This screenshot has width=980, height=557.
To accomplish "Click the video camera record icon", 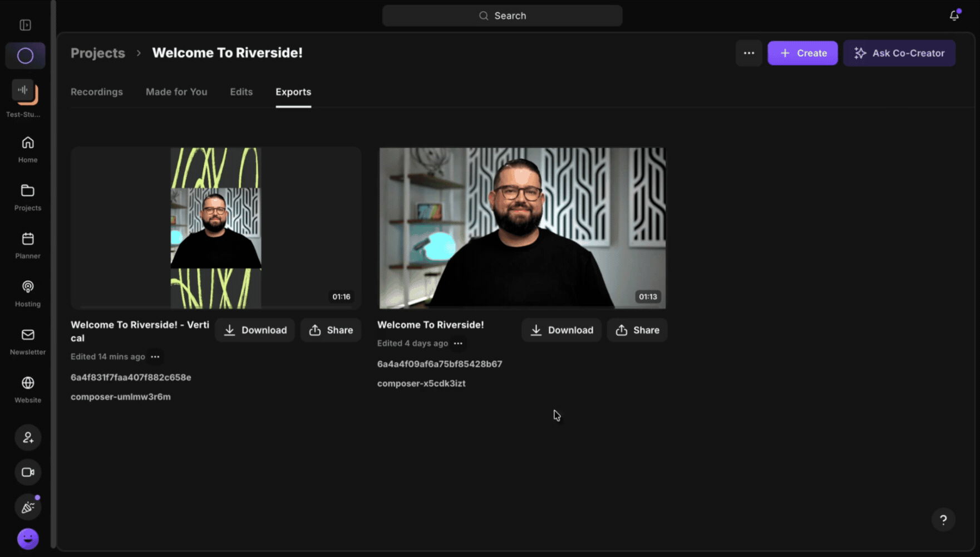I will [28, 472].
